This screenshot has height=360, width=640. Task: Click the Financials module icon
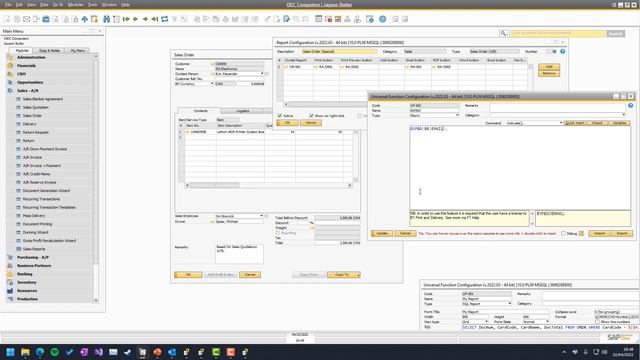coord(10,66)
